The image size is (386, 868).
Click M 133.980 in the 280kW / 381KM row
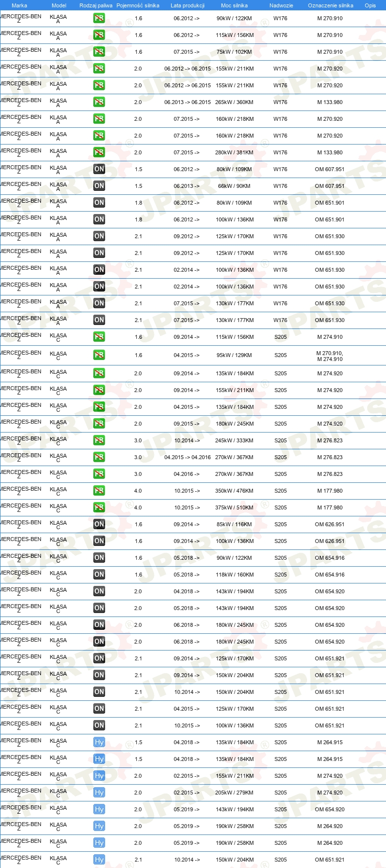330,152
